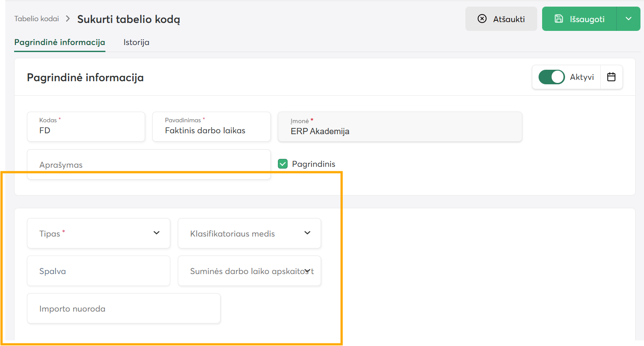The height and width of the screenshot is (346, 644).
Task: Click the circled X icon on Atšaukti
Action: pos(482,19)
